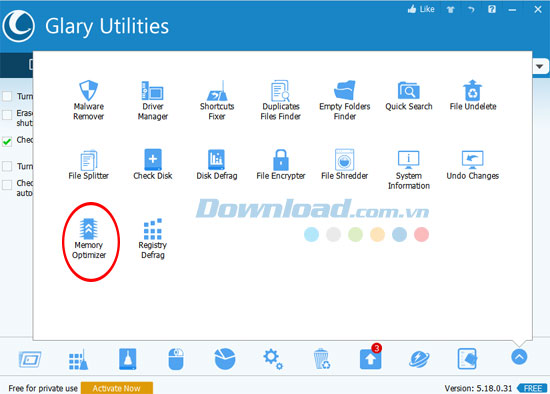Open the dropdown arrow at top right

click(540, 66)
